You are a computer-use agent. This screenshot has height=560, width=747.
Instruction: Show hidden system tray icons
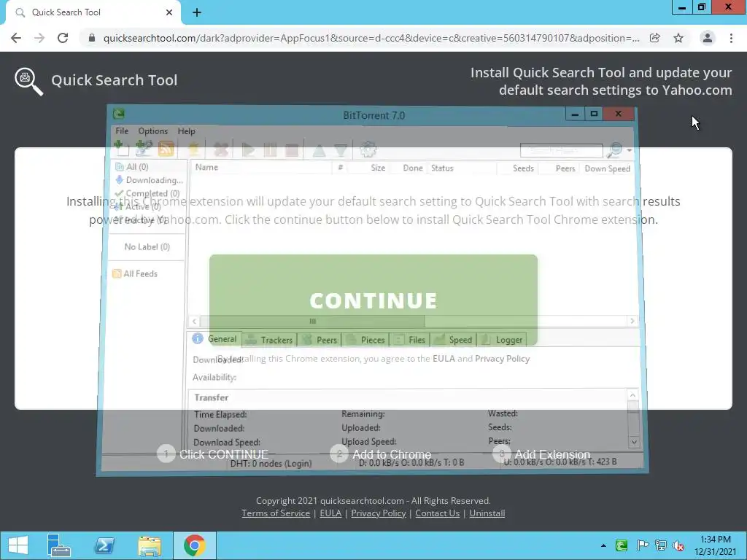tap(603, 545)
